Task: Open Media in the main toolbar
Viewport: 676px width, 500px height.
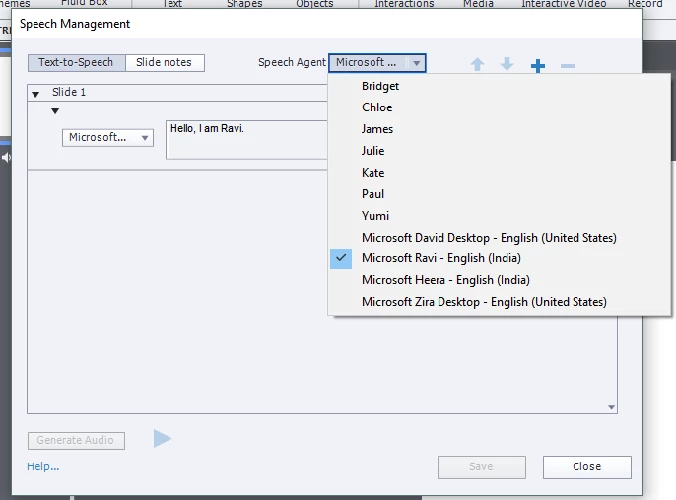Action: click(478, 4)
